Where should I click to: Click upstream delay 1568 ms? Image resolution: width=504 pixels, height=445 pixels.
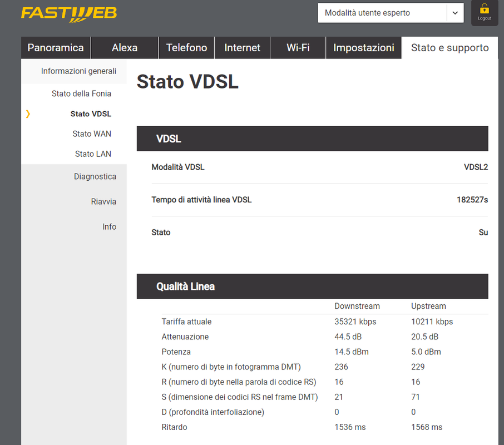pyautogui.click(x=427, y=427)
